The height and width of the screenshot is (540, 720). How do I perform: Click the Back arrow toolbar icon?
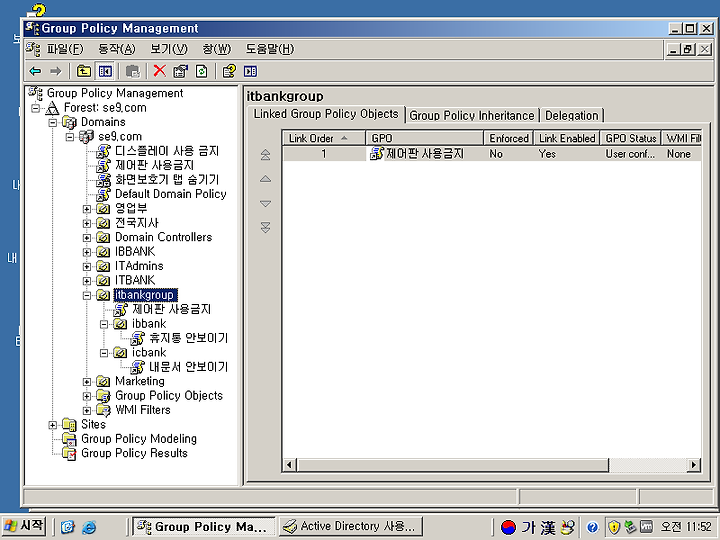click(x=35, y=71)
